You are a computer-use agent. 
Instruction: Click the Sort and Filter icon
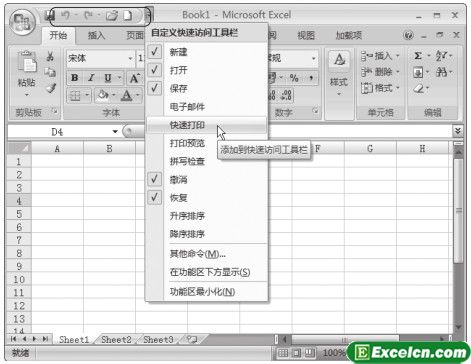[x=441, y=56]
